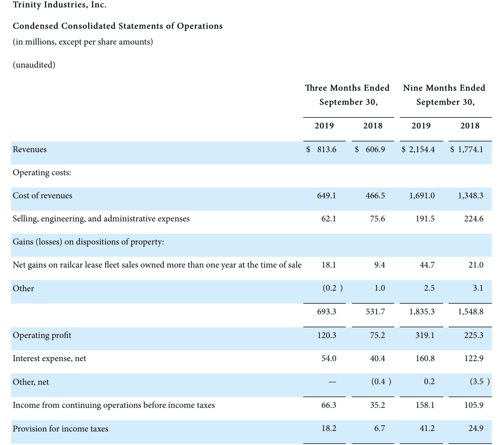Click railcar lease gains value 9.4
Viewport: 504px width, 445px height.
pyautogui.click(x=380, y=265)
